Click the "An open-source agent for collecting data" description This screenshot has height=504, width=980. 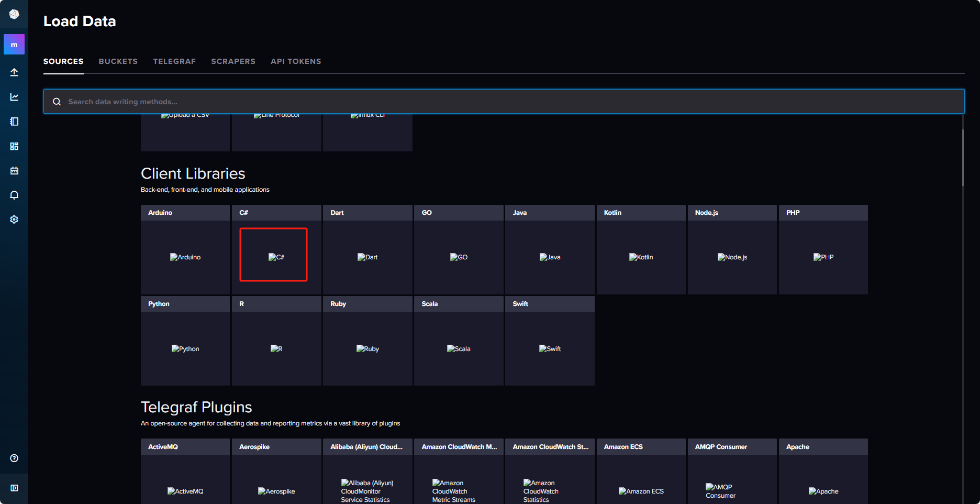[270, 423]
